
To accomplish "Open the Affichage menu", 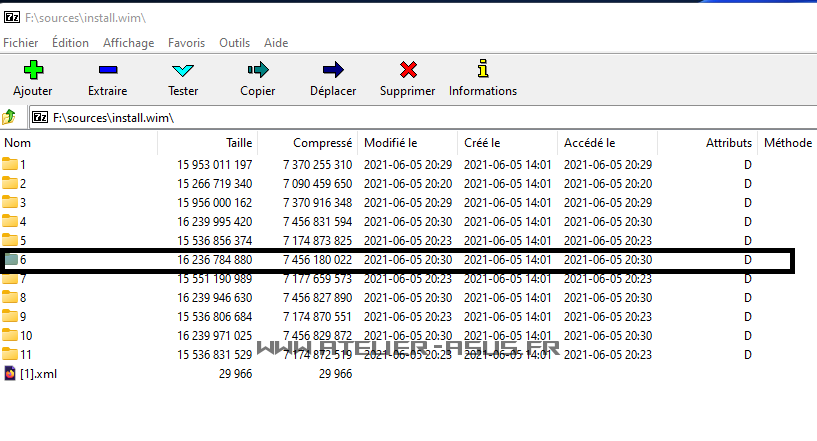I will click(x=128, y=43).
